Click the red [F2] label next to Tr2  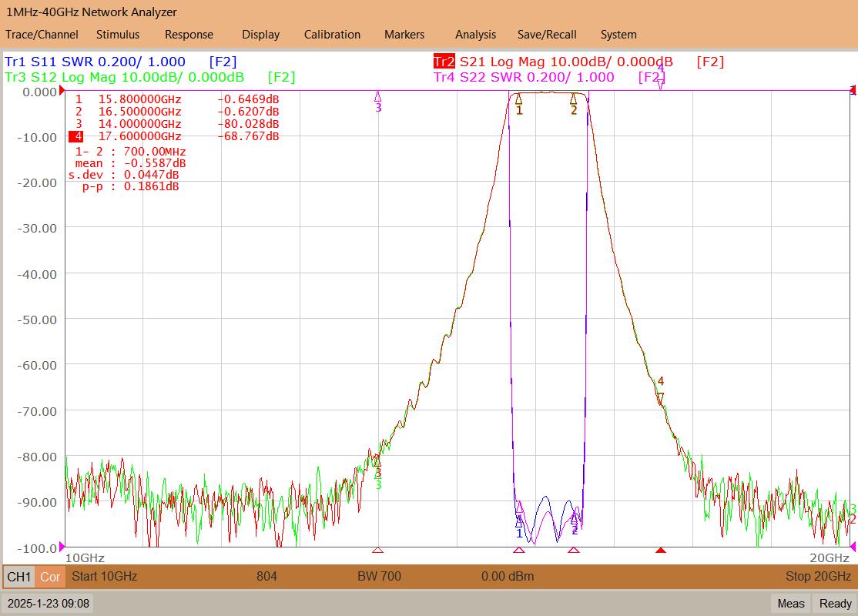pyautogui.click(x=710, y=62)
